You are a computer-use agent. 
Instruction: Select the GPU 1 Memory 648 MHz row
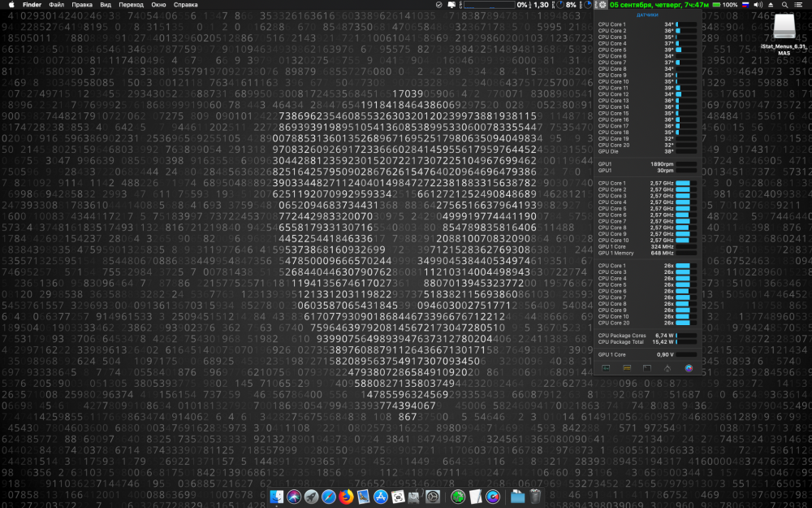click(647, 253)
